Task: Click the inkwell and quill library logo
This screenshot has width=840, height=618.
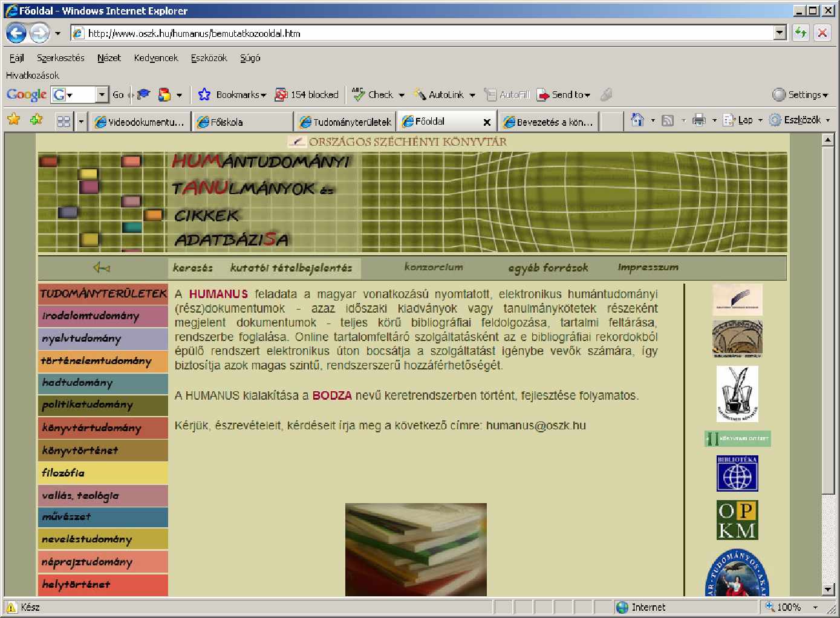Action: click(x=737, y=394)
